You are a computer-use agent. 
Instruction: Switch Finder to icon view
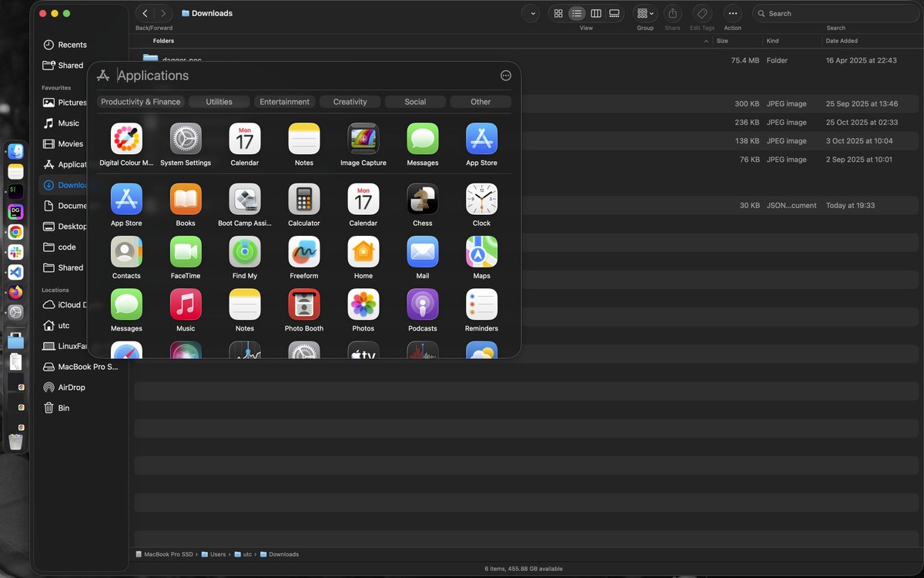[557, 13]
